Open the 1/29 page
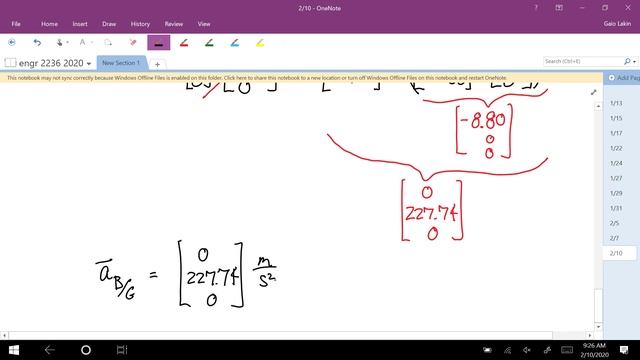Image resolution: width=640 pixels, height=360 pixels. pos(616,193)
